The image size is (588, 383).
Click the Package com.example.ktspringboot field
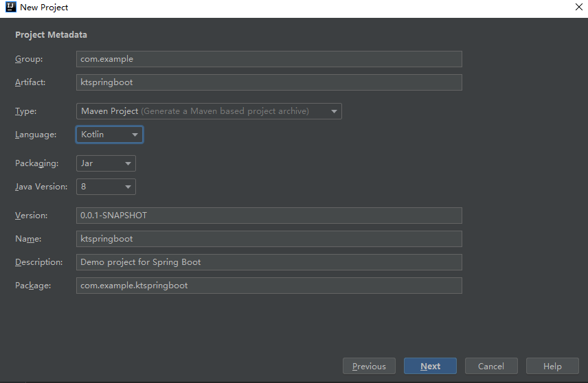pyautogui.click(x=269, y=286)
